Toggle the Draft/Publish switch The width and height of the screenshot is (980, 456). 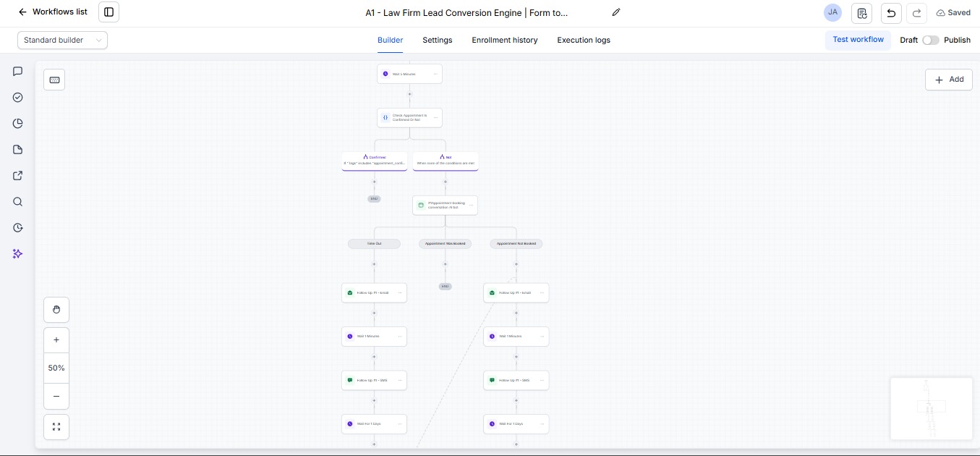[x=930, y=41]
